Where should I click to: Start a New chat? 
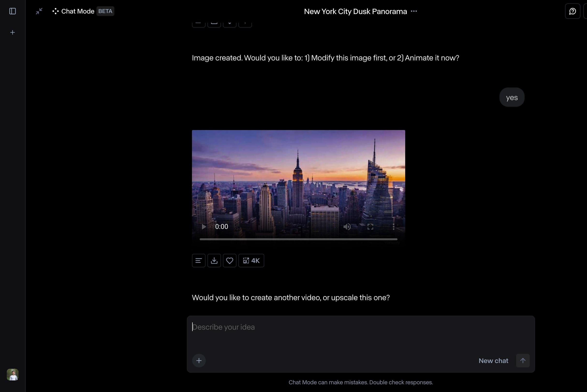493,361
